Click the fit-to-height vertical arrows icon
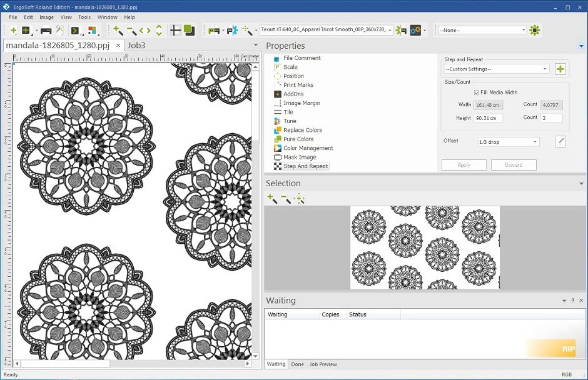Image resolution: width=588 pixels, height=380 pixels. click(159, 31)
